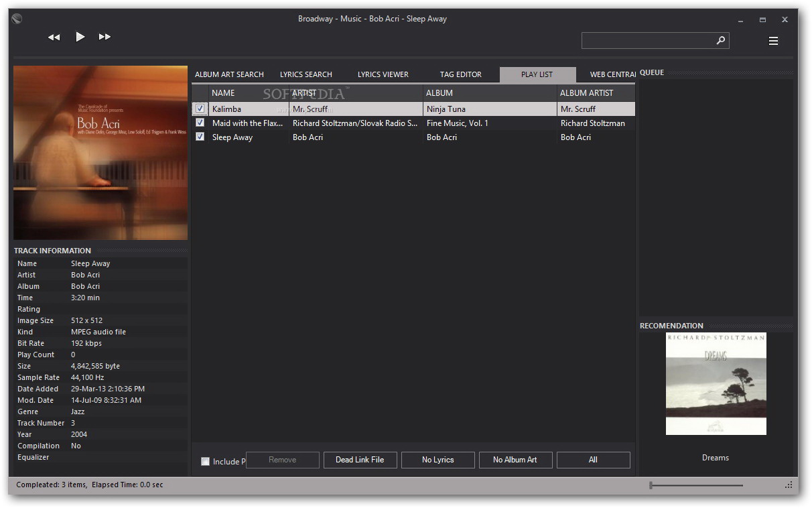The height and width of the screenshot is (508, 812).
Task: Skip forward with the next track icon
Action: tap(105, 38)
